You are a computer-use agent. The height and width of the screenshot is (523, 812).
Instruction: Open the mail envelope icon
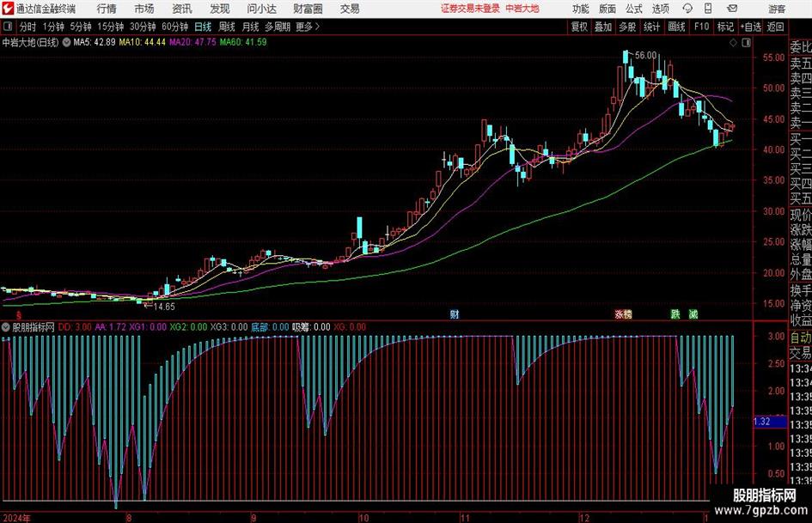(732, 9)
